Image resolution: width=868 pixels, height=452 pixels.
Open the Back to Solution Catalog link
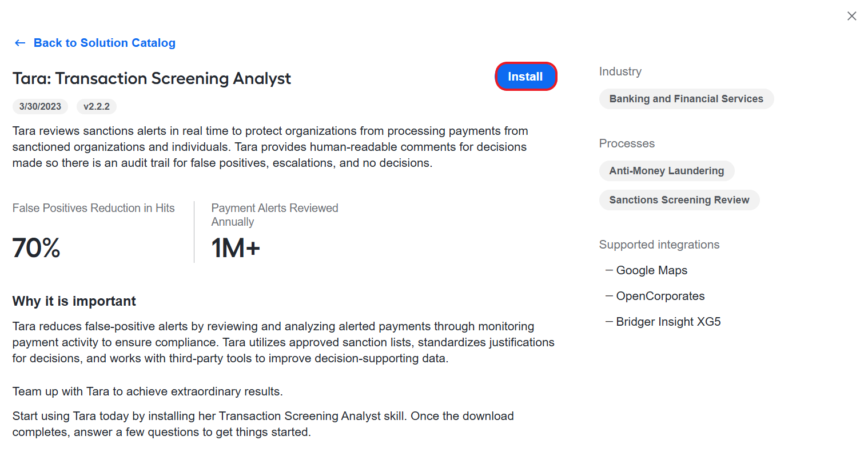[105, 43]
